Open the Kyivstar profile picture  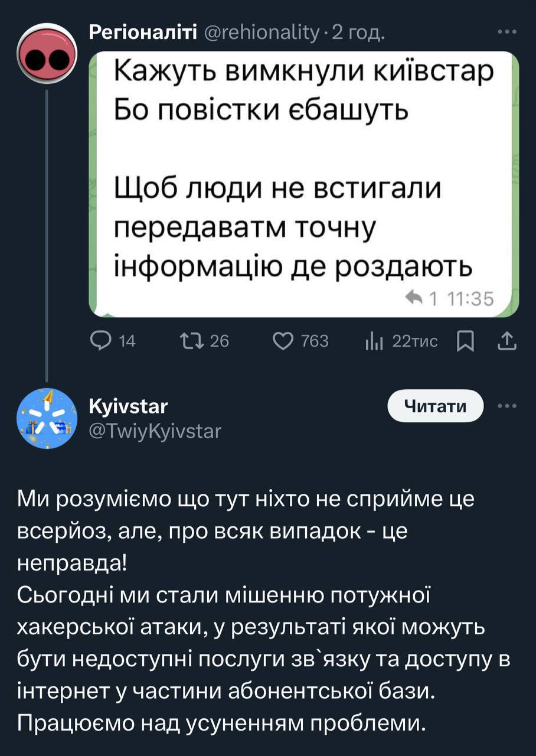pos(47,419)
